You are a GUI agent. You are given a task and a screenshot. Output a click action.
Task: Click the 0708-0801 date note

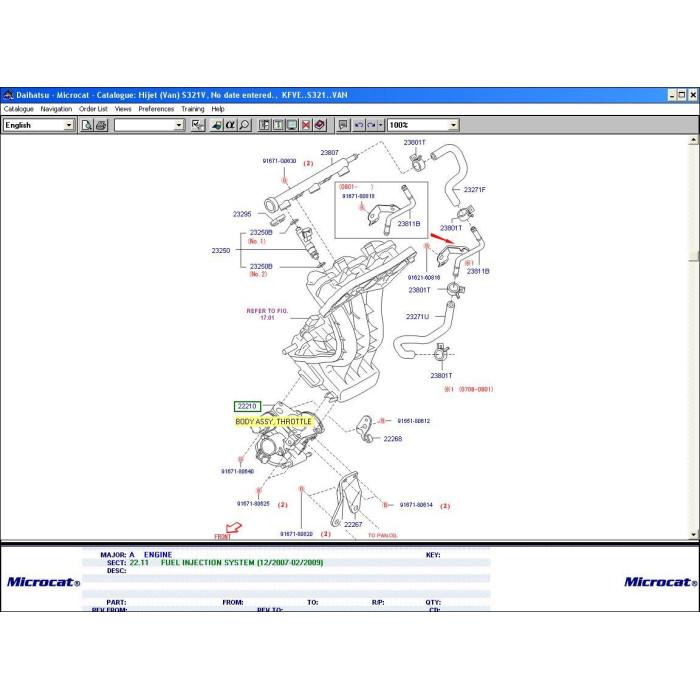coord(469,389)
